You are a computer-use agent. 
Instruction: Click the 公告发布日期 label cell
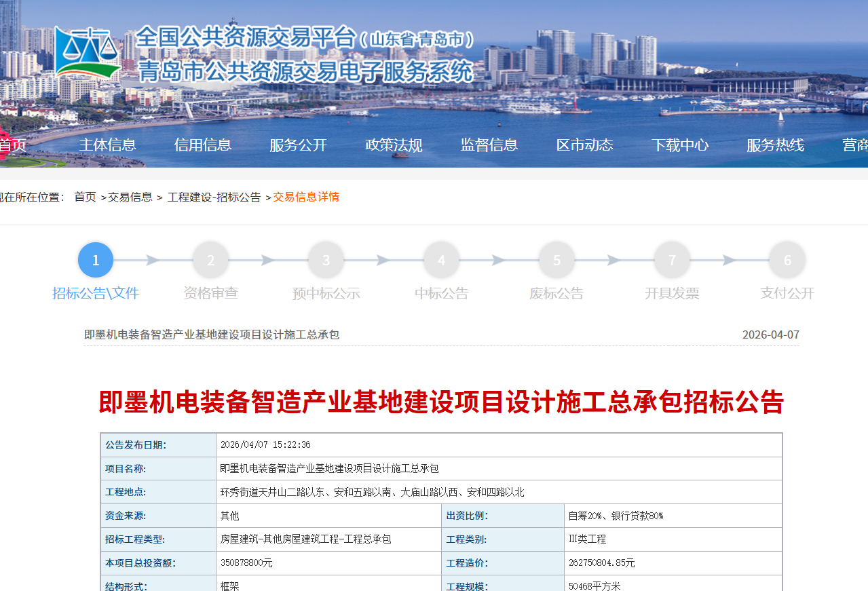pos(158,445)
